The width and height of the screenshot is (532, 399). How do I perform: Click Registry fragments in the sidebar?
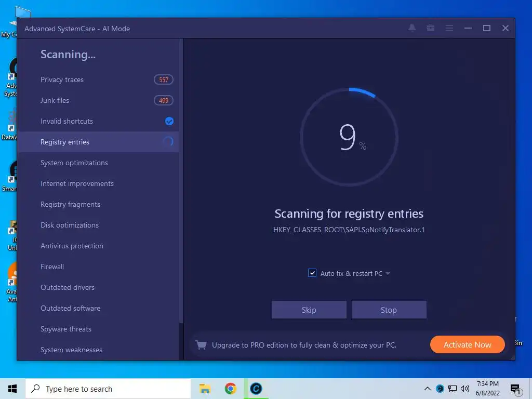98,204
